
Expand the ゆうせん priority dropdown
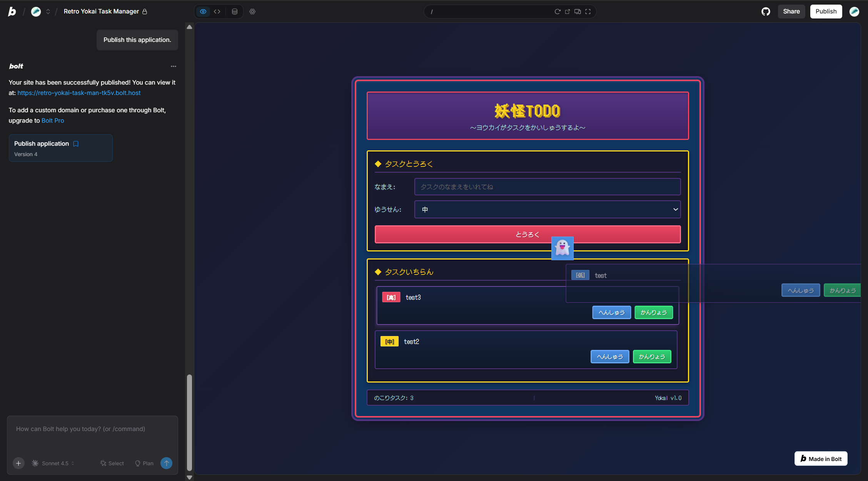tap(547, 210)
